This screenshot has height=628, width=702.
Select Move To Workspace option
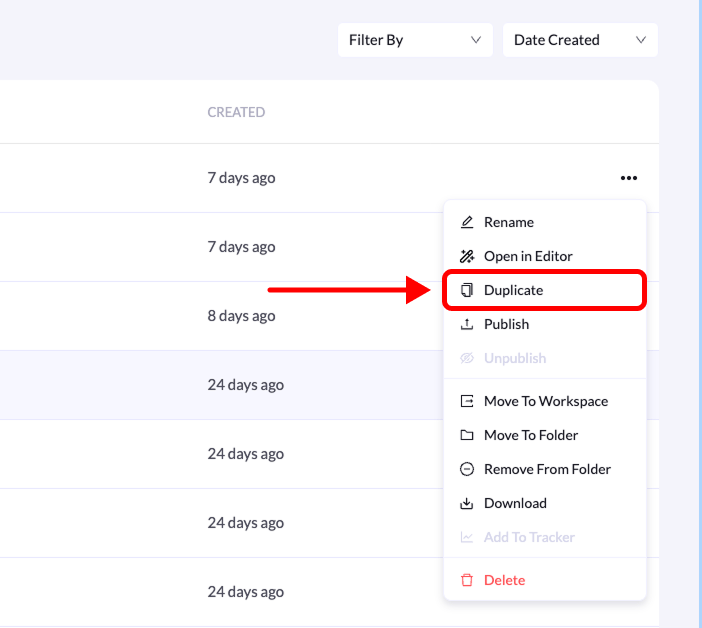pos(544,401)
